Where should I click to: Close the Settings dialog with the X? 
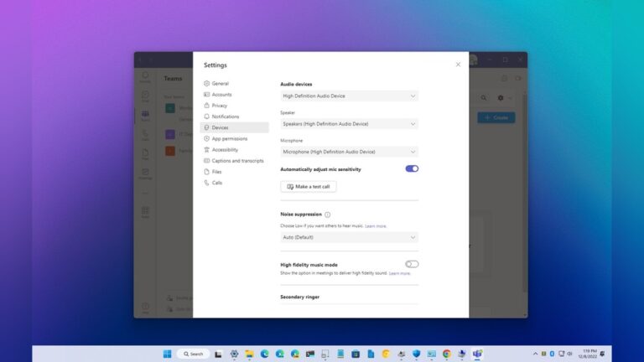[458, 65]
